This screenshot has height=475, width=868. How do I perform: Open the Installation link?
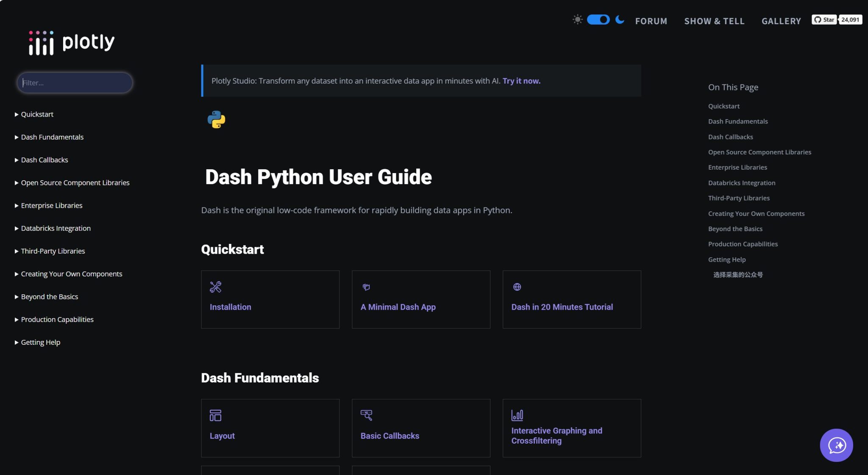230,307
